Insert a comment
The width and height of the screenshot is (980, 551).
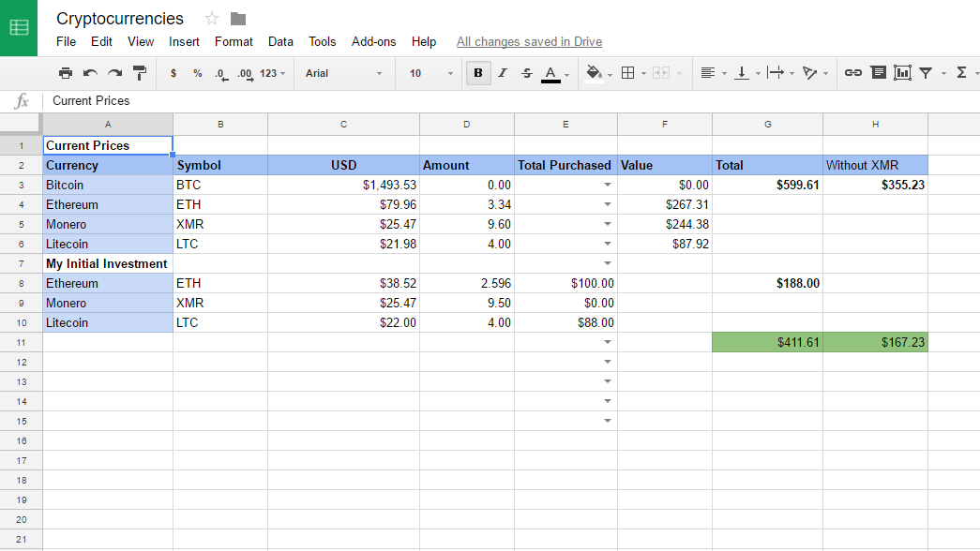coord(877,72)
